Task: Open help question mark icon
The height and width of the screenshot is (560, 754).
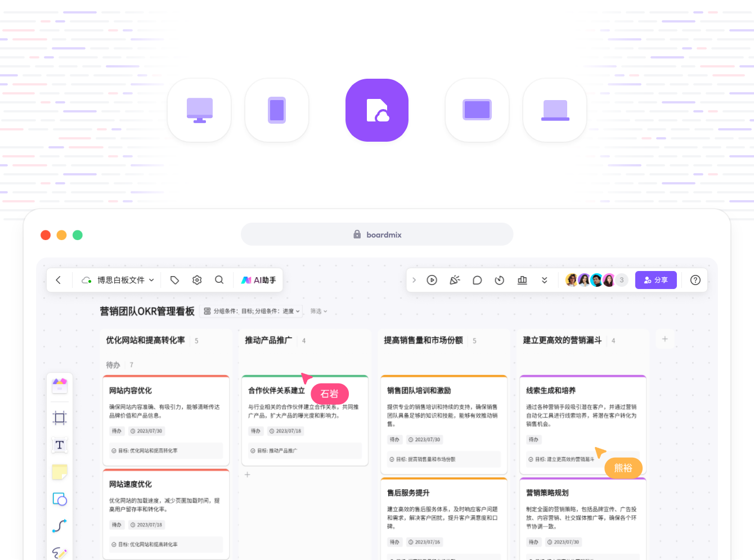Action: point(695,280)
